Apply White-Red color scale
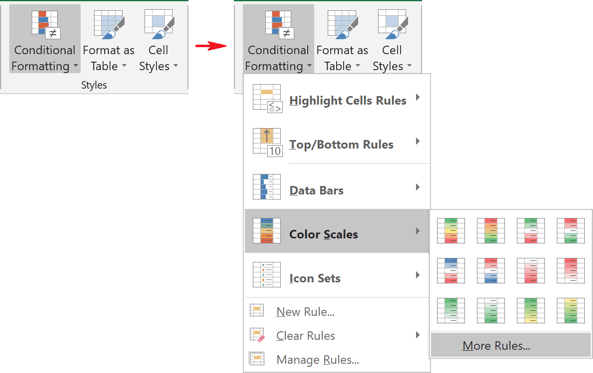The width and height of the screenshot is (593, 373). click(531, 271)
